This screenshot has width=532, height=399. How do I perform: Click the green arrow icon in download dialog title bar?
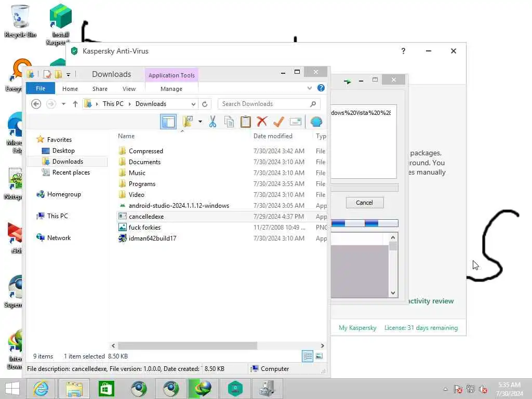[348, 82]
